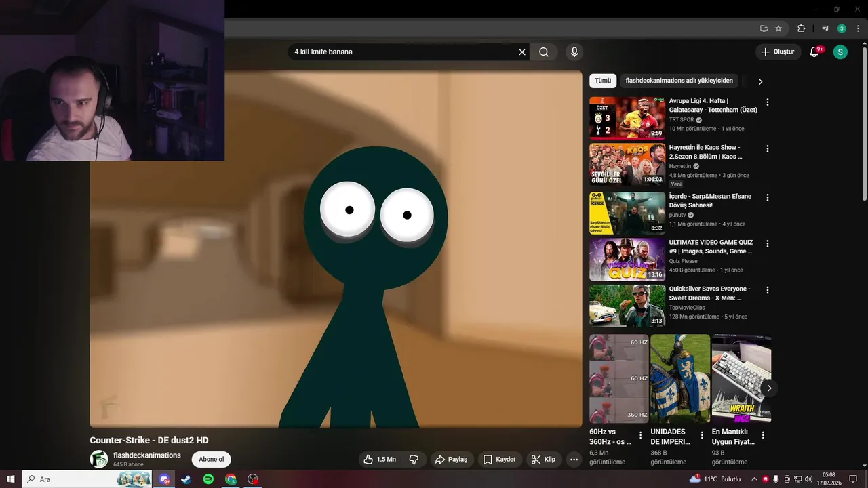This screenshot has width=868, height=488.
Task: Open the volume tray icon
Action: click(x=808, y=479)
